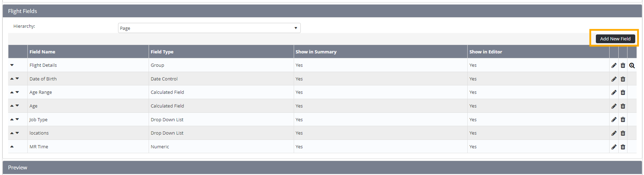Image resolution: width=644 pixels, height=175 pixels.
Task: Edit the Age Range field
Action: 614,92
